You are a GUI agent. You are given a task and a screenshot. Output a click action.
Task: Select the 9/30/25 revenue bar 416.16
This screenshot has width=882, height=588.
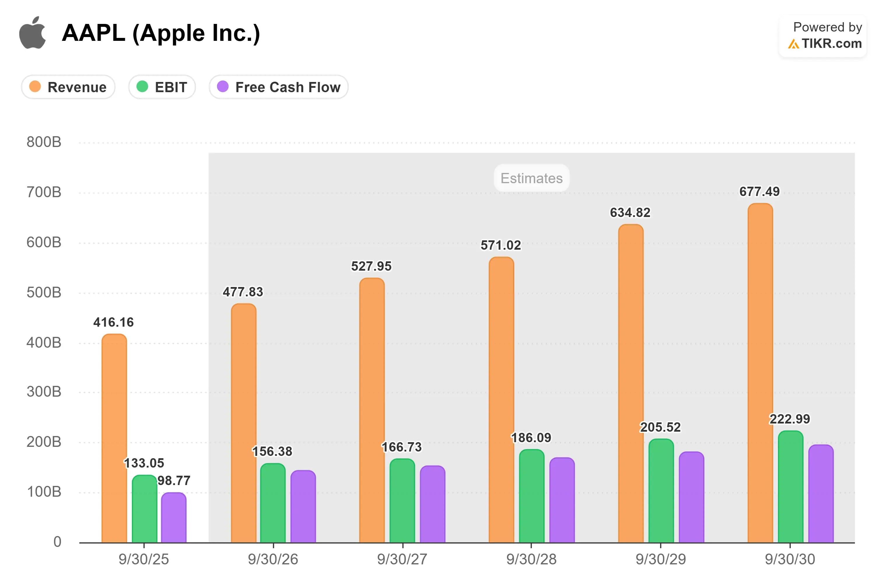(x=114, y=438)
